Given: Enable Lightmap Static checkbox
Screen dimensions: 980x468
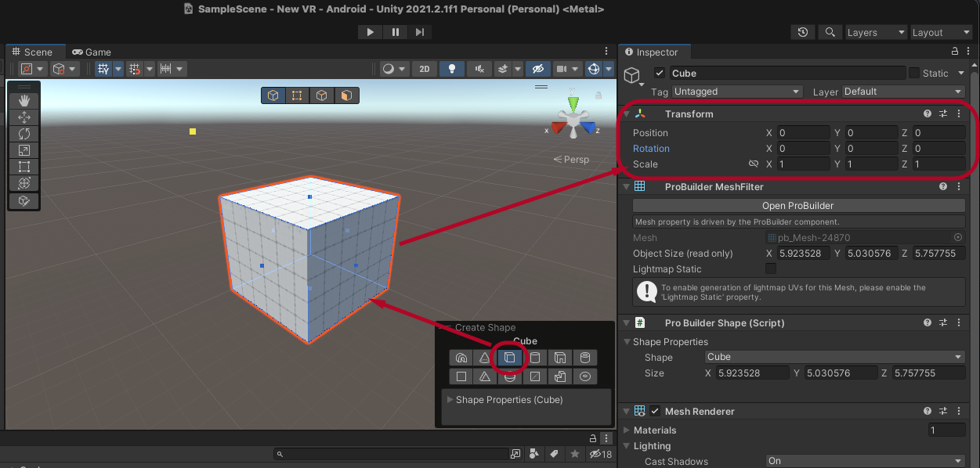Looking at the screenshot, I should (771, 268).
